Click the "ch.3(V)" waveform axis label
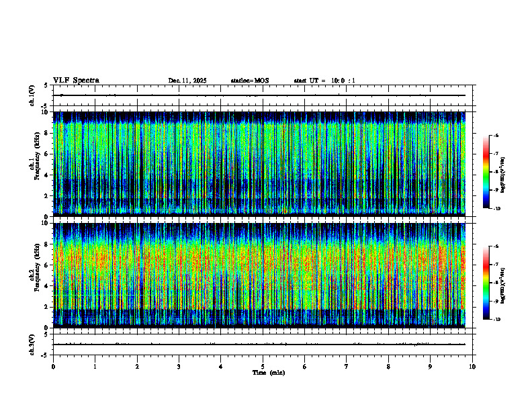532x411 pixels. (32, 345)
